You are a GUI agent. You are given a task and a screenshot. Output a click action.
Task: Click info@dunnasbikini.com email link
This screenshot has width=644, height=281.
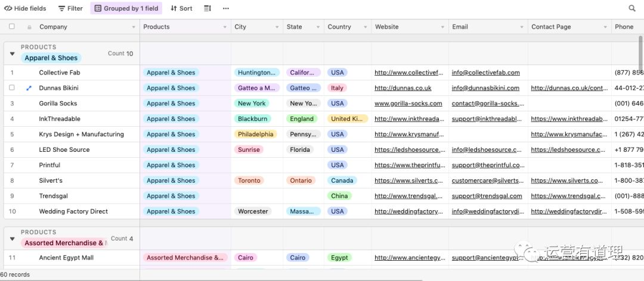(485, 88)
